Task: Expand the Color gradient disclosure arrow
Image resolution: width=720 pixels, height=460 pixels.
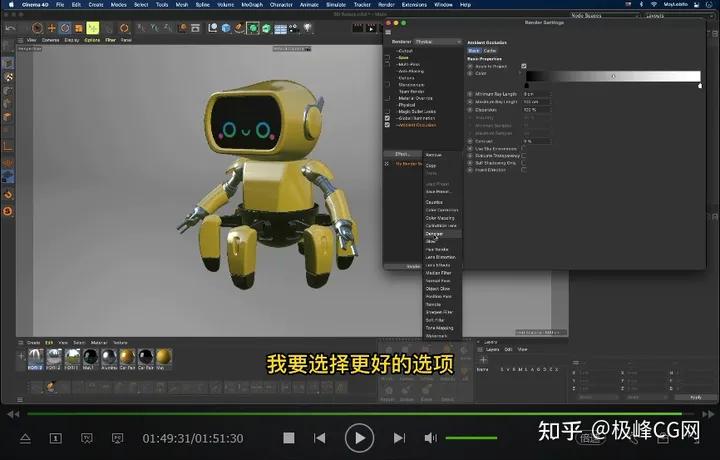Action: pyautogui.click(x=520, y=73)
